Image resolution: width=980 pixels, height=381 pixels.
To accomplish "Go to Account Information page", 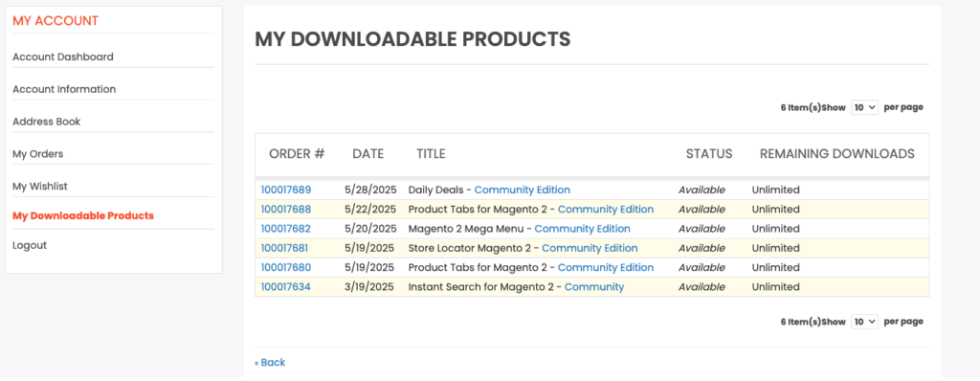I will pyautogui.click(x=64, y=89).
